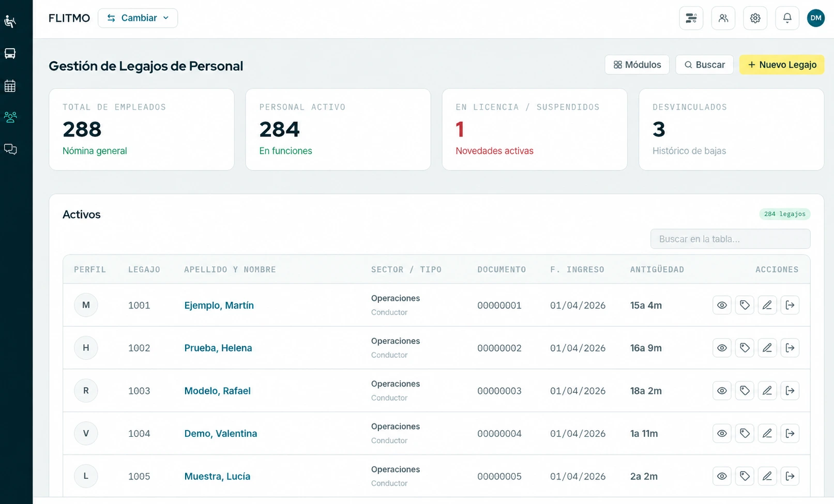Open Demo, Valentina profile link
Image resolution: width=834 pixels, height=504 pixels.
[x=221, y=434]
